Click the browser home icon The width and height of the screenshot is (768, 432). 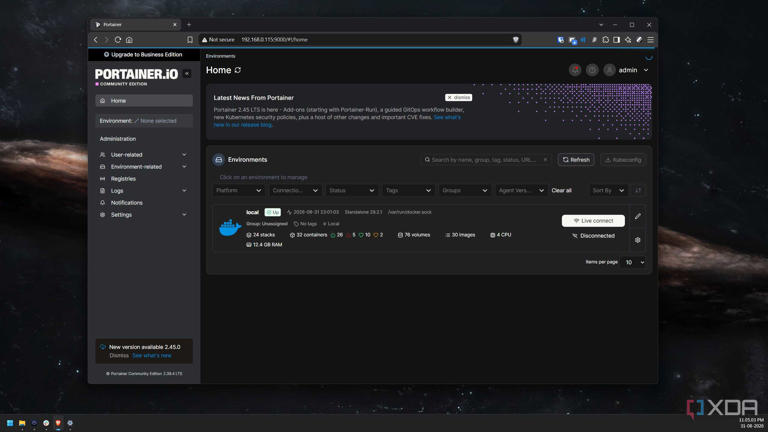pos(129,40)
